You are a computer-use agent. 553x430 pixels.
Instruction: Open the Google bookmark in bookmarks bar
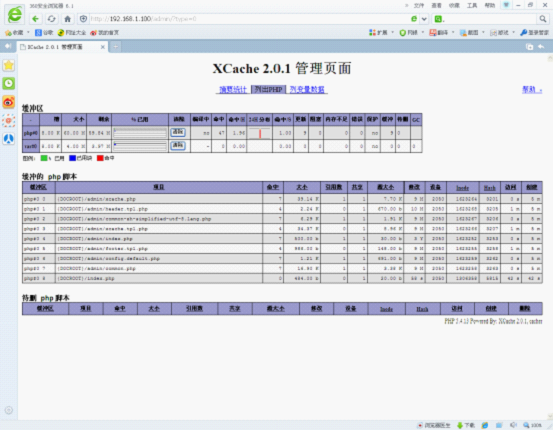[x=44, y=32]
